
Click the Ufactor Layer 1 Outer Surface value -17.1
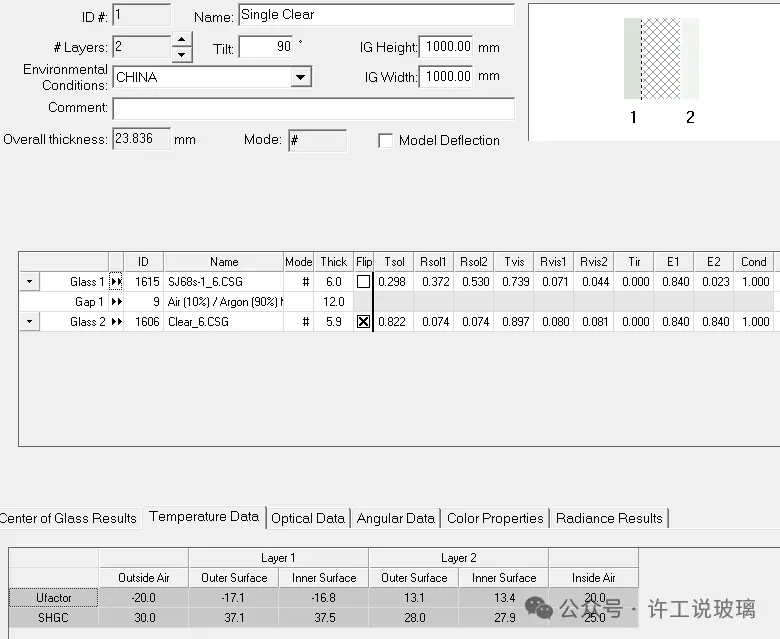[234, 598]
